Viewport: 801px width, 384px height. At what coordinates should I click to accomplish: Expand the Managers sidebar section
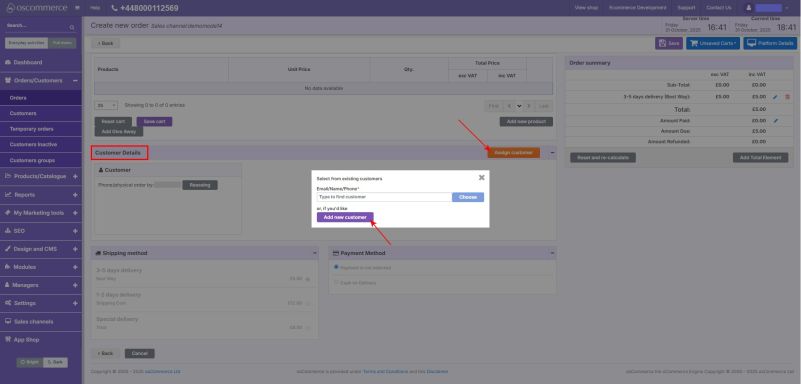(x=75, y=285)
